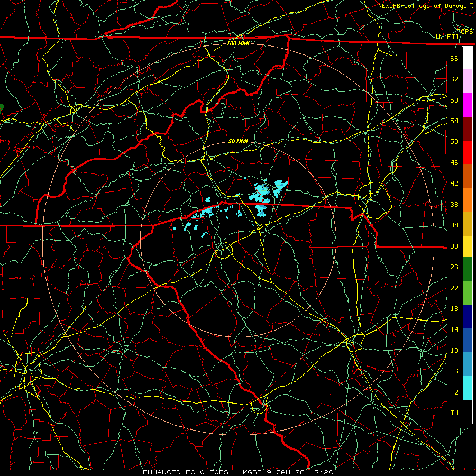The image size is (476, 476).
Task: Click the legend value "30"
Action: click(x=454, y=246)
